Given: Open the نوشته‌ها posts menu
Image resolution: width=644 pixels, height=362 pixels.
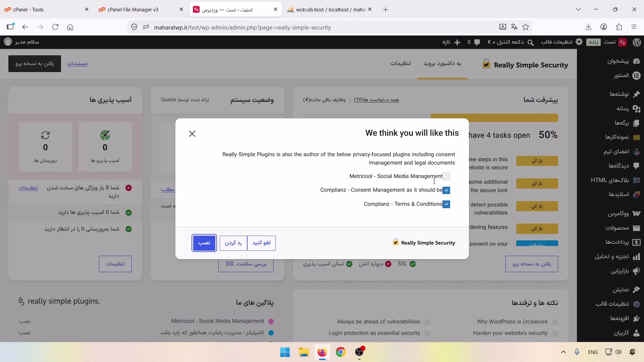Looking at the screenshot, I should 624,94.
